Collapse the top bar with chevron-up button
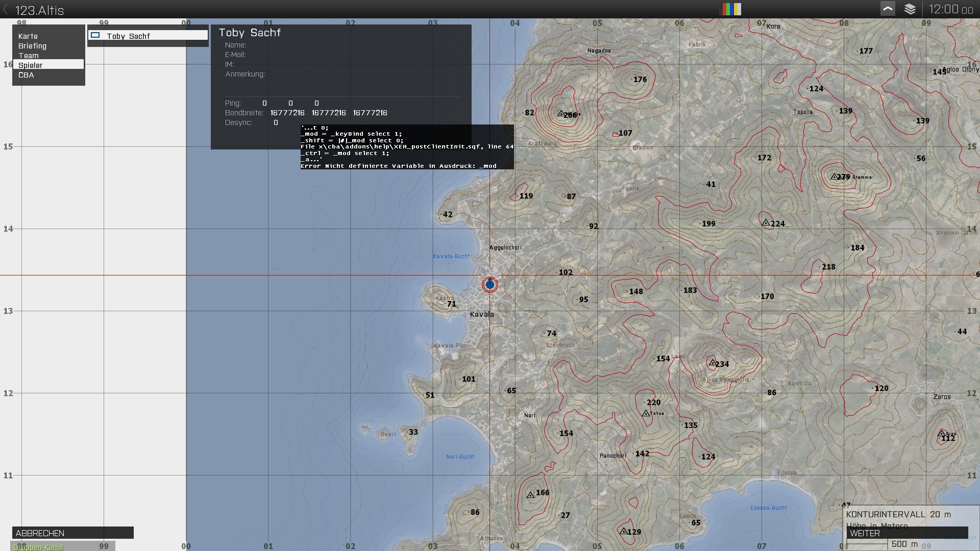 click(888, 9)
